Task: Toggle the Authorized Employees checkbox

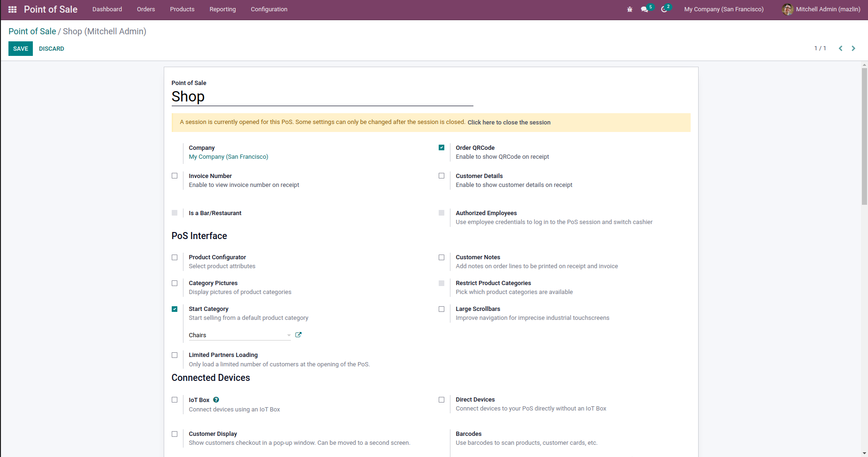Action: pos(442,213)
